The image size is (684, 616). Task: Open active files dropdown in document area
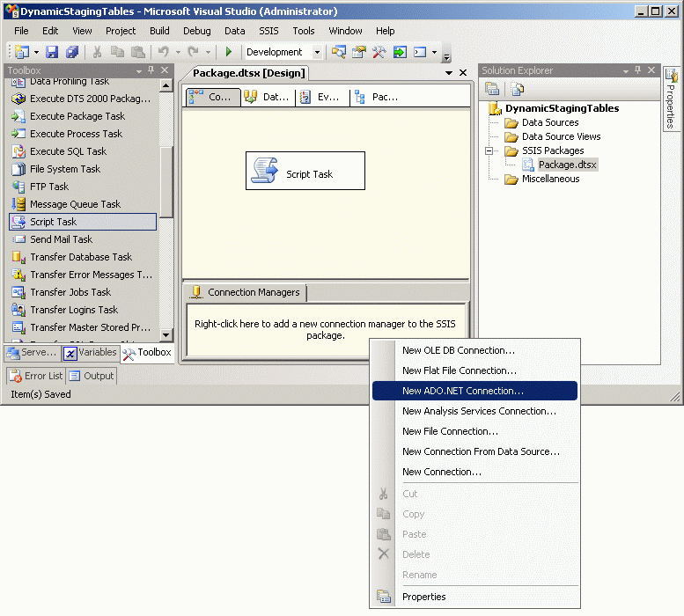[x=449, y=73]
